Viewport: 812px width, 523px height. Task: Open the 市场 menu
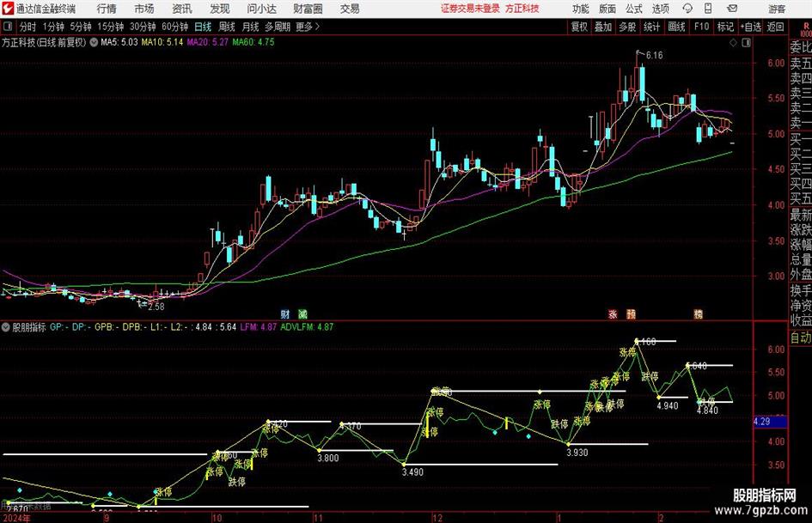pyautogui.click(x=144, y=9)
